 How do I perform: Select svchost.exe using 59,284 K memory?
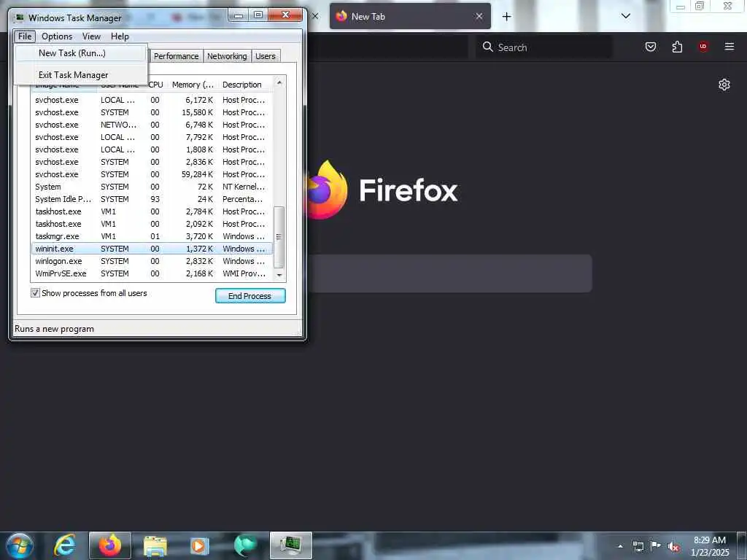pyautogui.click(x=152, y=174)
